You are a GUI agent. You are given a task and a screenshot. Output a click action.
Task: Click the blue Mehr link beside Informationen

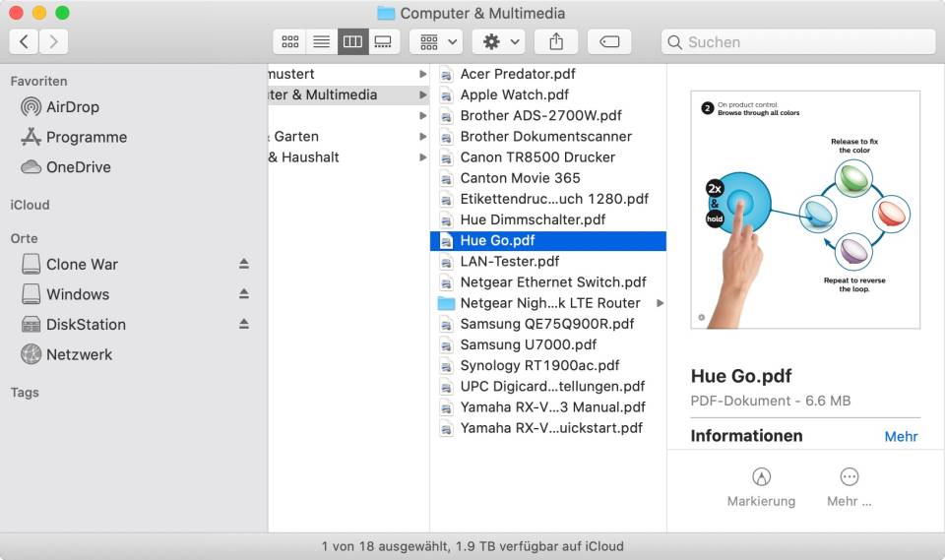tap(901, 436)
